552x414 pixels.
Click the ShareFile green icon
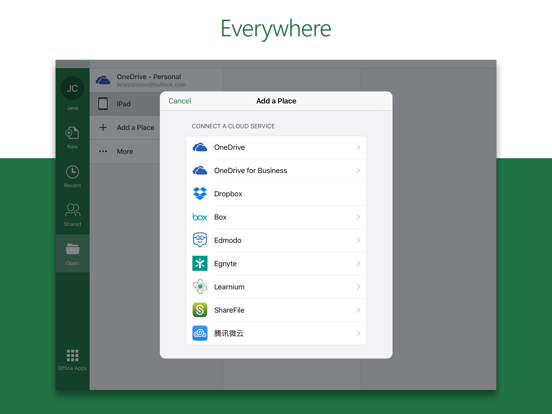tap(200, 310)
